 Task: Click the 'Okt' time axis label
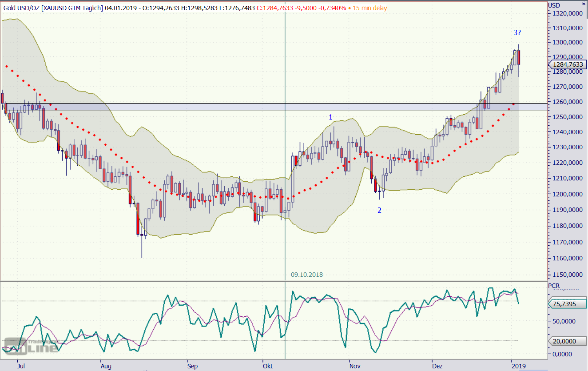(x=267, y=366)
